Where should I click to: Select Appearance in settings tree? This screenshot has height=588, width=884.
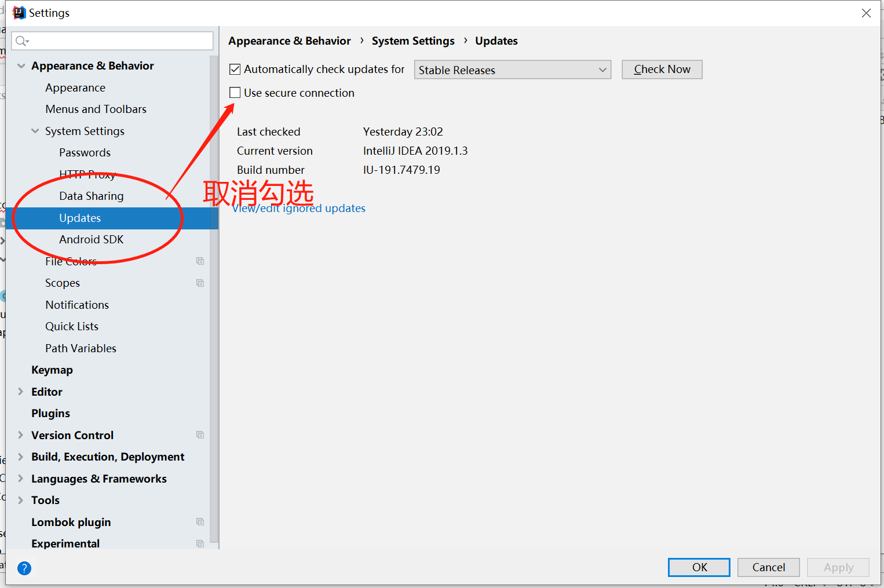[x=75, y=88]
